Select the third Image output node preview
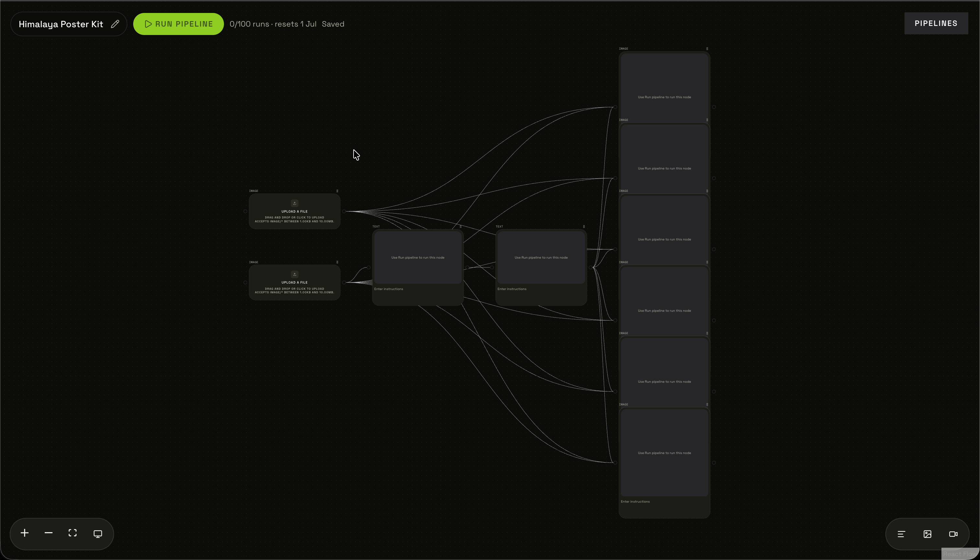980x560 pixels. pos(664,230)
